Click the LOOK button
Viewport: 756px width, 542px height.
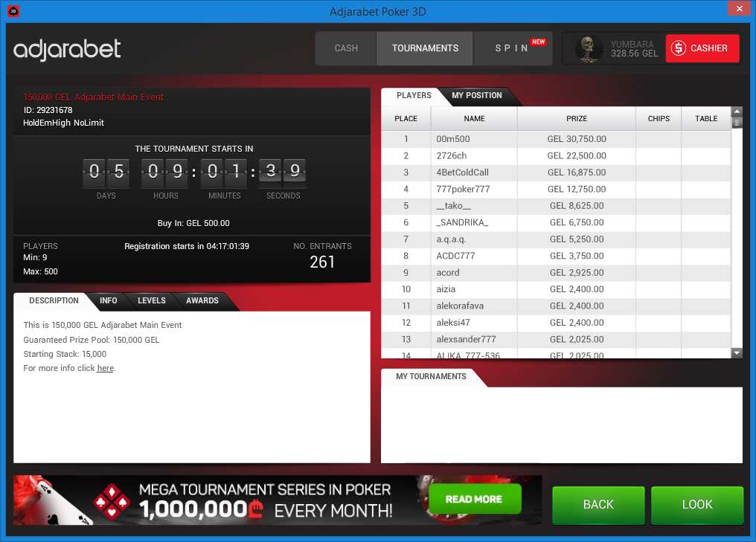tap(697, 504)
